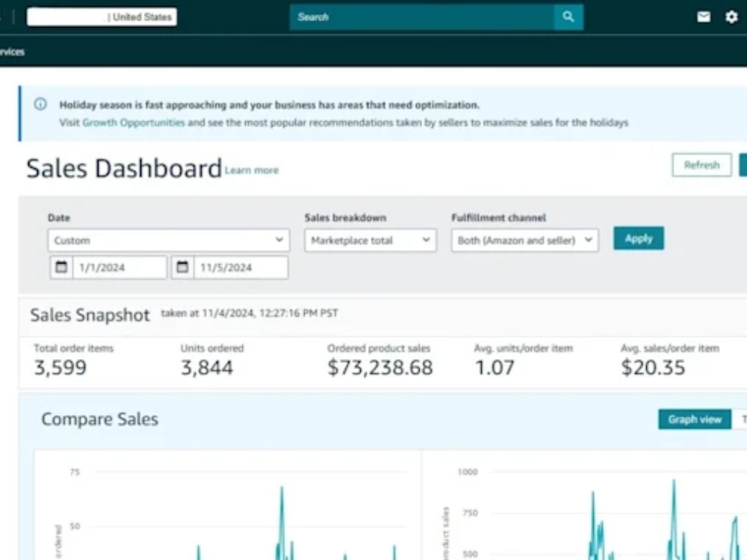Screen dimensions: 747x560
Task: Select Ordered product sales $73,238.68
Action: pos(380,367)
